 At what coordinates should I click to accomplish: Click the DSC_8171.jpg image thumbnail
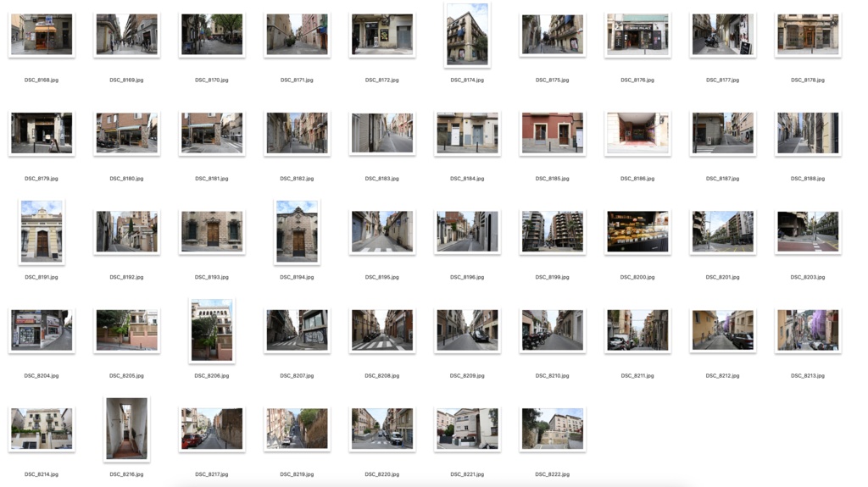[298, 35]
